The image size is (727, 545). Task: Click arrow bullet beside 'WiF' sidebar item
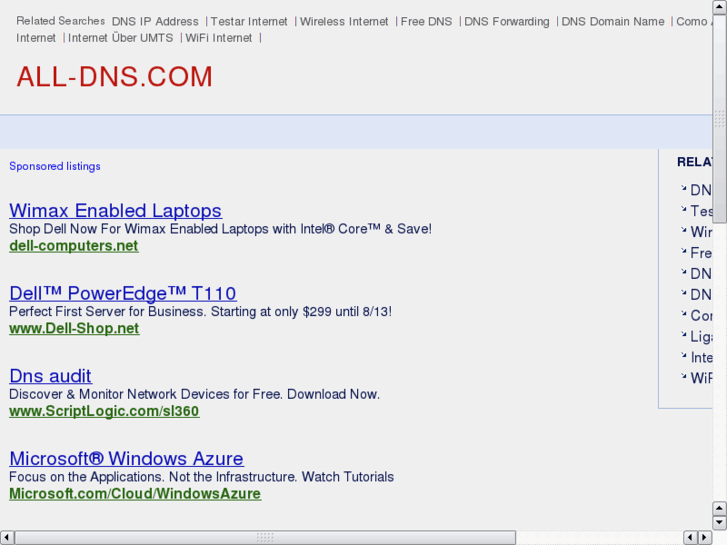683,376
